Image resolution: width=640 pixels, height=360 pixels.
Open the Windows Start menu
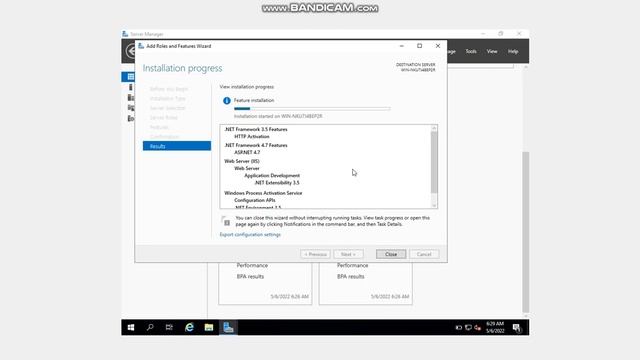pyautogui.click(x=131, y=327)
